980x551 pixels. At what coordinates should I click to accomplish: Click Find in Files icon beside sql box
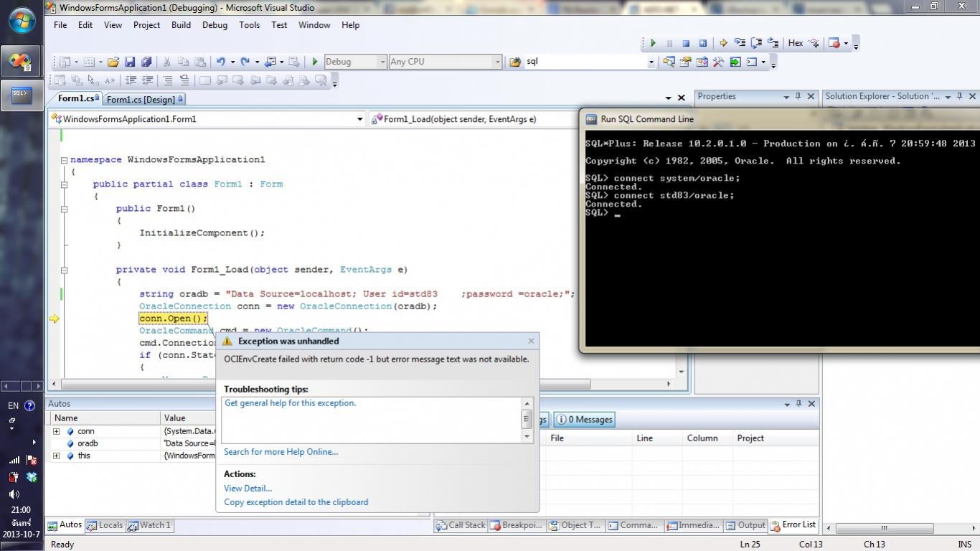[x=514, y=62]
